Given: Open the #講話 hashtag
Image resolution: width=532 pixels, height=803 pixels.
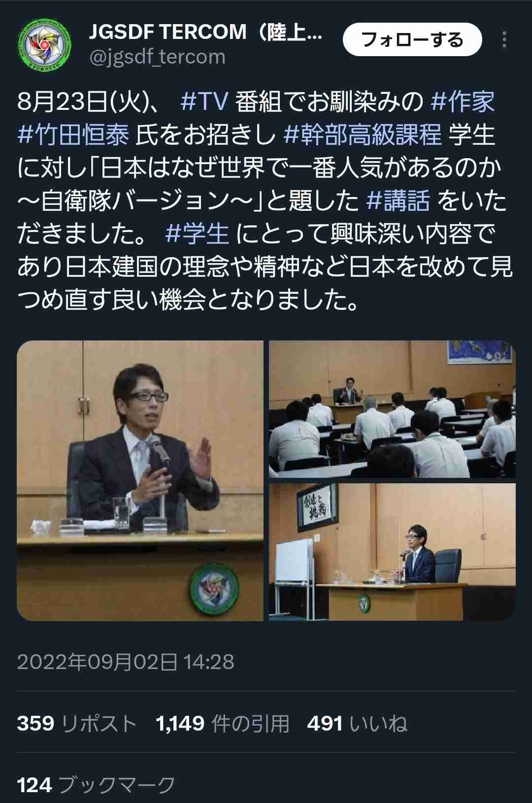Looking at the screenshot, I should tap(399, 201).
